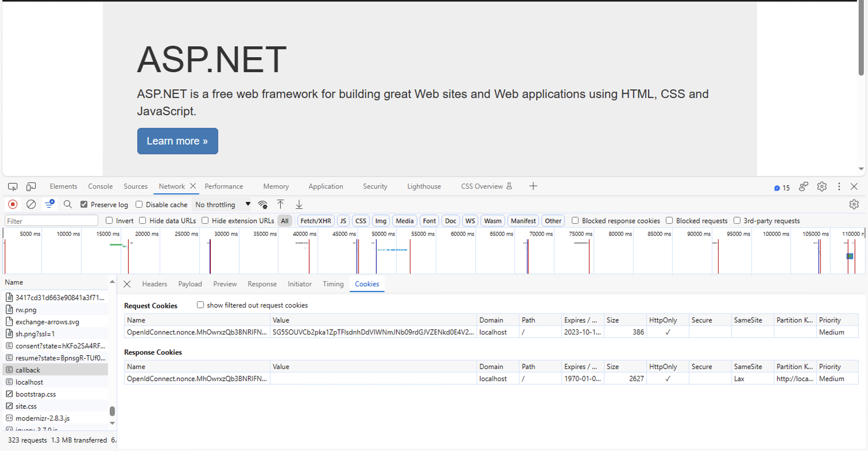Clear the network log
The image size is (868, 451).
tap(31, 204)
